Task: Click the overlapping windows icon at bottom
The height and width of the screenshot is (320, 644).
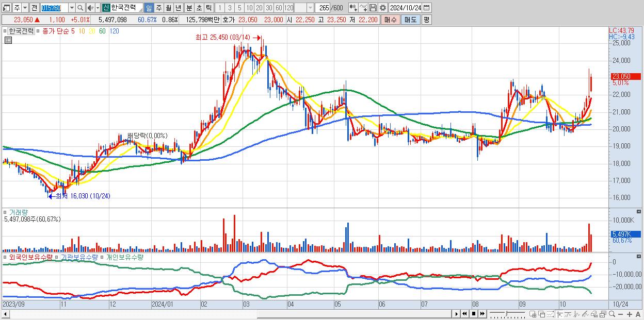Action: (x=541, y=314)
